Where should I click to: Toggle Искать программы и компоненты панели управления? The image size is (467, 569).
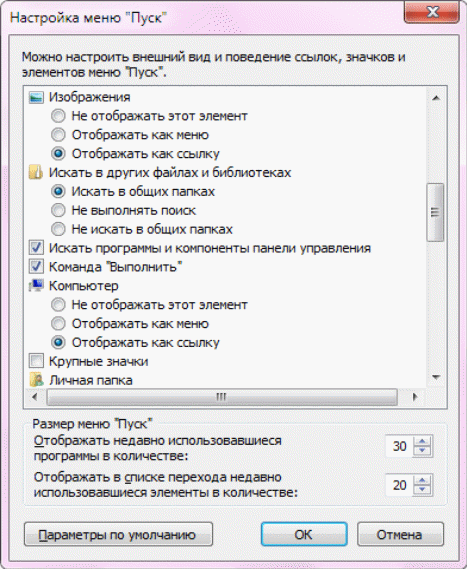[x=36, y=248]
